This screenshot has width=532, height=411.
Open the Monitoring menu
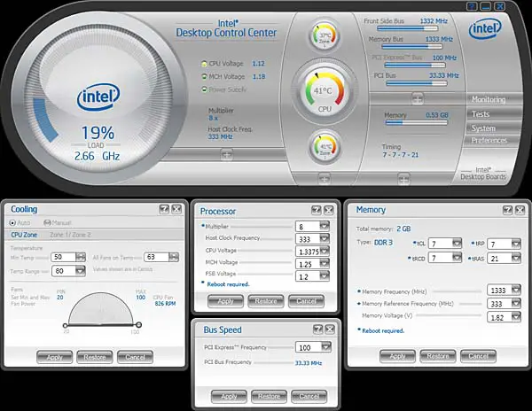click(489, 99)
